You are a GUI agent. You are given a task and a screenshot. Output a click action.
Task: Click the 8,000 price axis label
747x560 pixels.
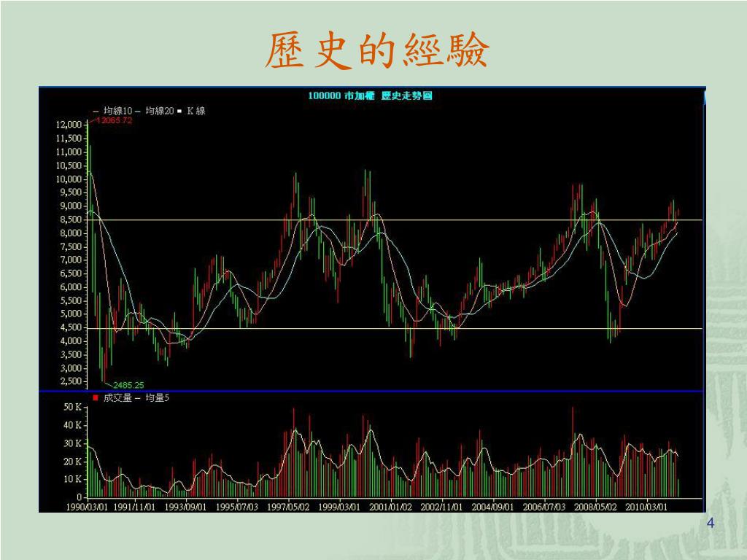coord(71,233)
